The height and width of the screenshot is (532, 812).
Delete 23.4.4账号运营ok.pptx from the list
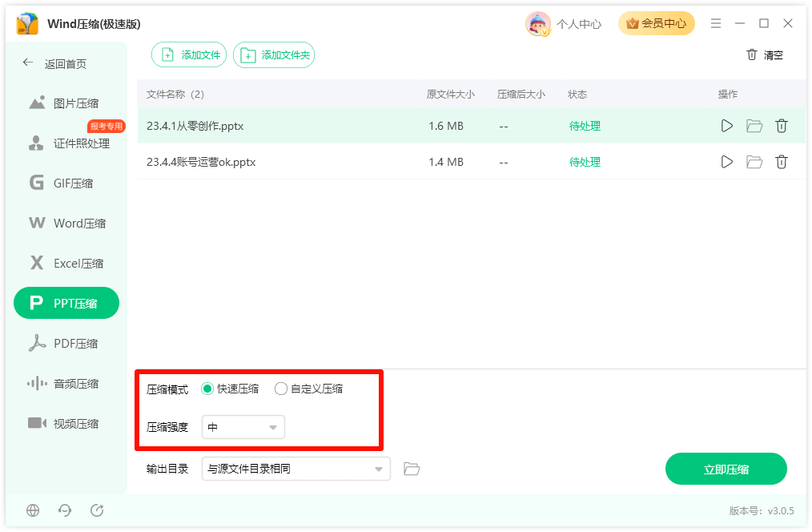[782, 162]
